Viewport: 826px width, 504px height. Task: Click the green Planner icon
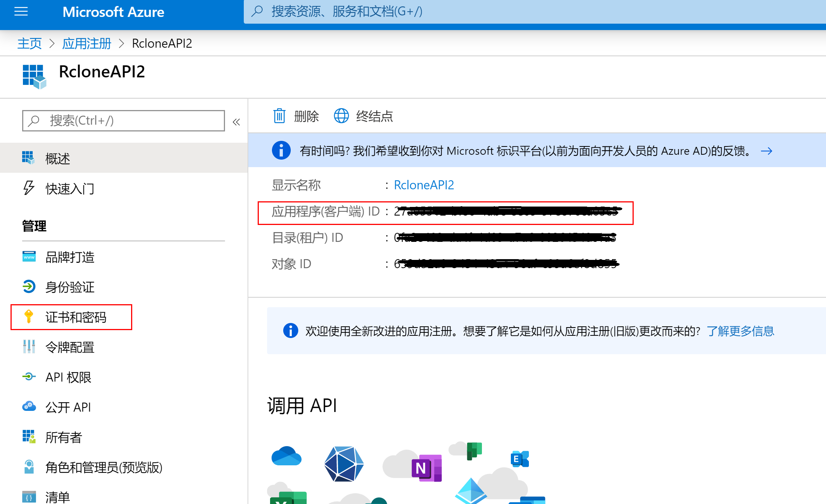pos(474,451)
